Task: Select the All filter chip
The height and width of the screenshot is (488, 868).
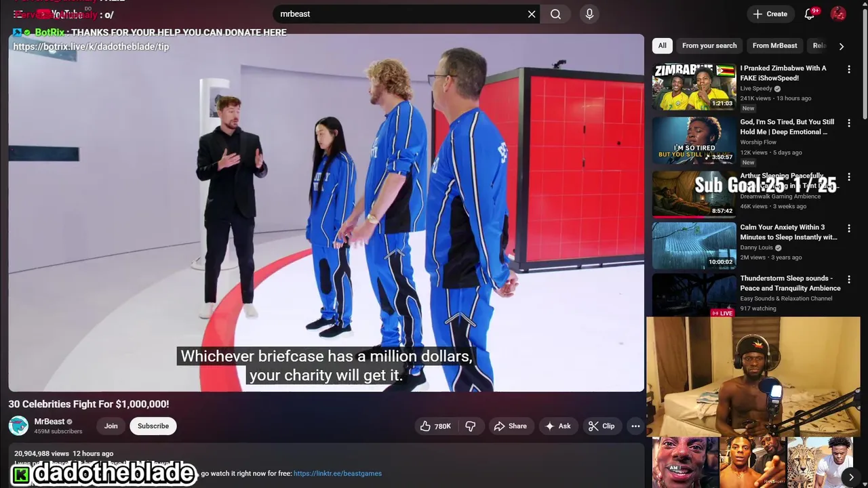Action: click(x=662, y=45)
